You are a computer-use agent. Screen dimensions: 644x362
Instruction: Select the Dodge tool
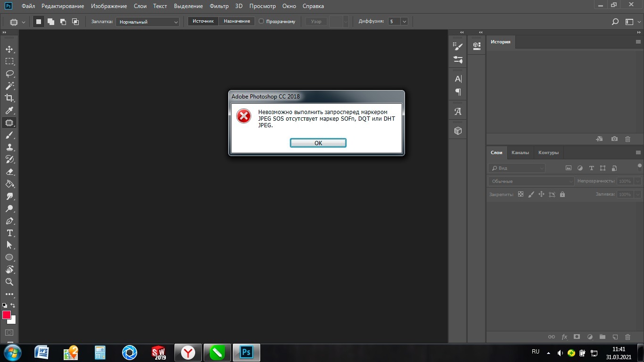click(x=9, y=208)
